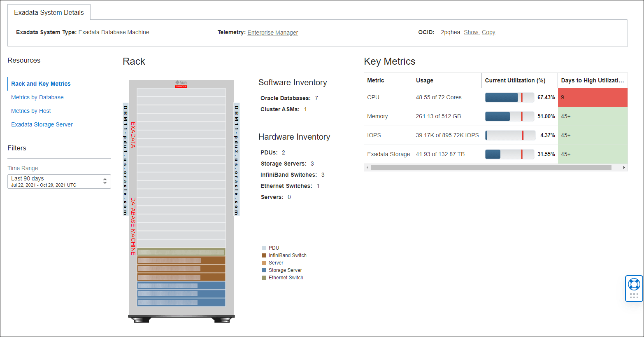Click the Ethernet Switch slot in the rack
The image size is (644, 337).
[x=181, y=251]
